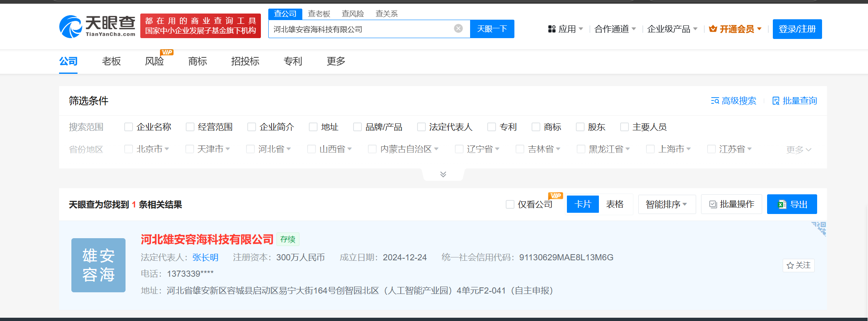
Task: Expand filter panel with double chevron
Action: point(443,174)
